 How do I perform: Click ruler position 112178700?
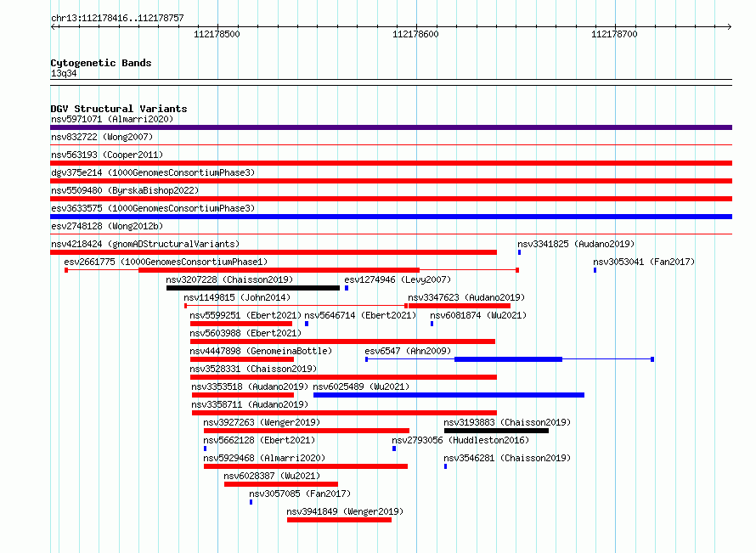(614, 34)
